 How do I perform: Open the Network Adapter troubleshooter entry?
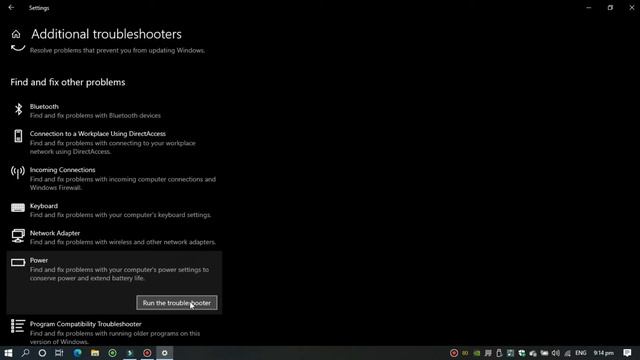click(114, 237)
